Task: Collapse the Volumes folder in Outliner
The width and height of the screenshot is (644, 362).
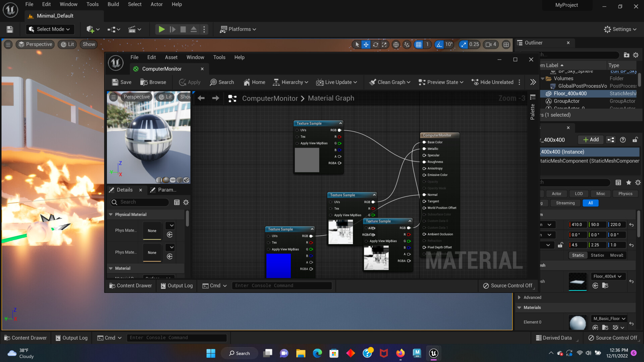Action: [x=543, y=78]
